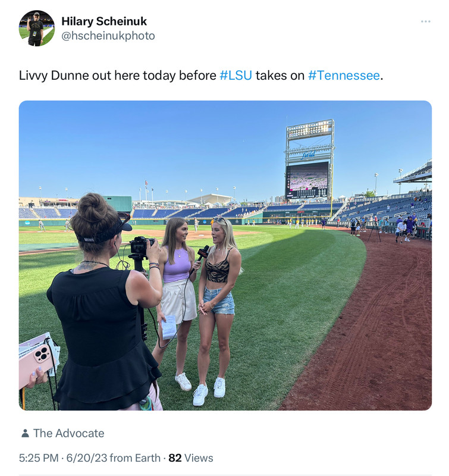The width and height of the screenshot is (449, 476).
Task: Open the @hscheinukphoto handle link
Action: point(108,36)
